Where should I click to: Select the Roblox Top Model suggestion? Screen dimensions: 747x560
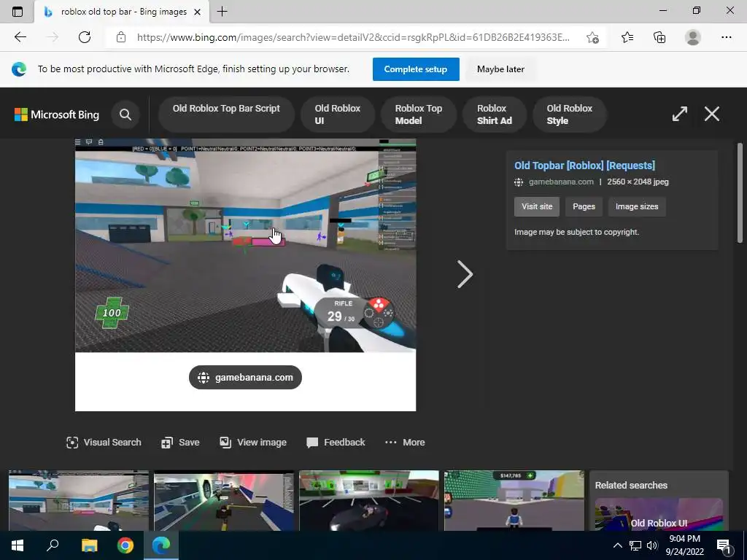coord(418,114)
